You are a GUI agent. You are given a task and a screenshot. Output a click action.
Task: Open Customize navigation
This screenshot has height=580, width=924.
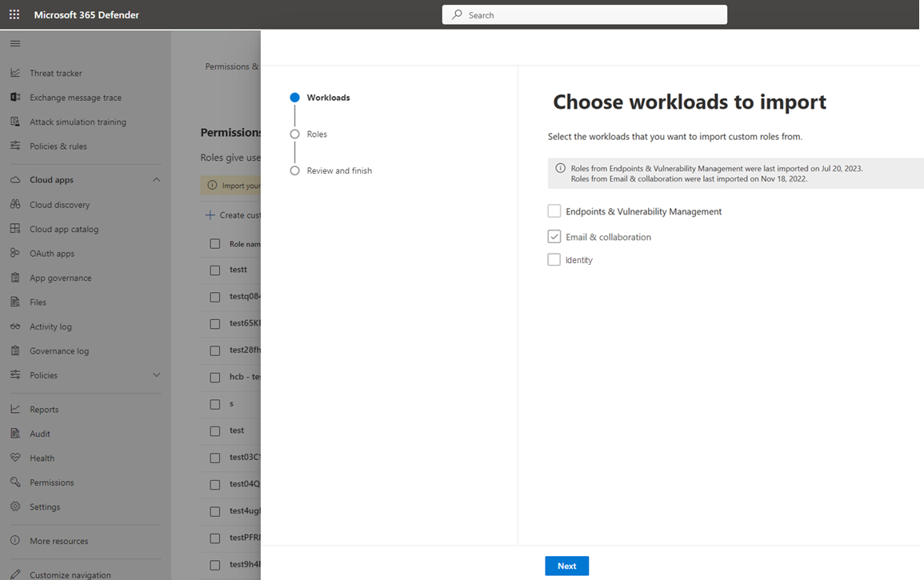70,574
